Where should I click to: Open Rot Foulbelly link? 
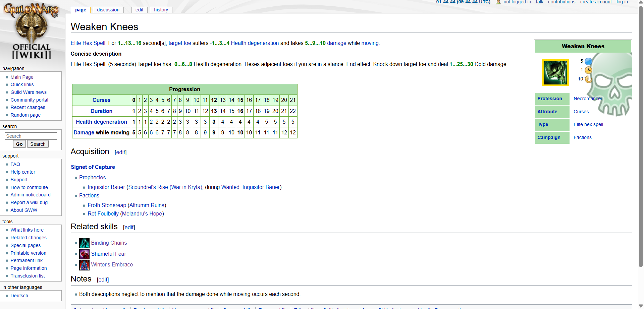pos(103,213)
